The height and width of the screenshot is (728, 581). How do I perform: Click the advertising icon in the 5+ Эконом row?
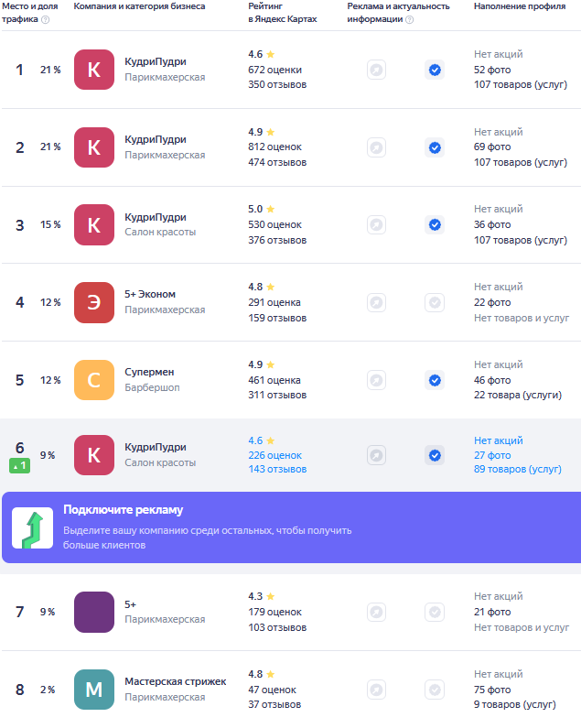[376, 302]
